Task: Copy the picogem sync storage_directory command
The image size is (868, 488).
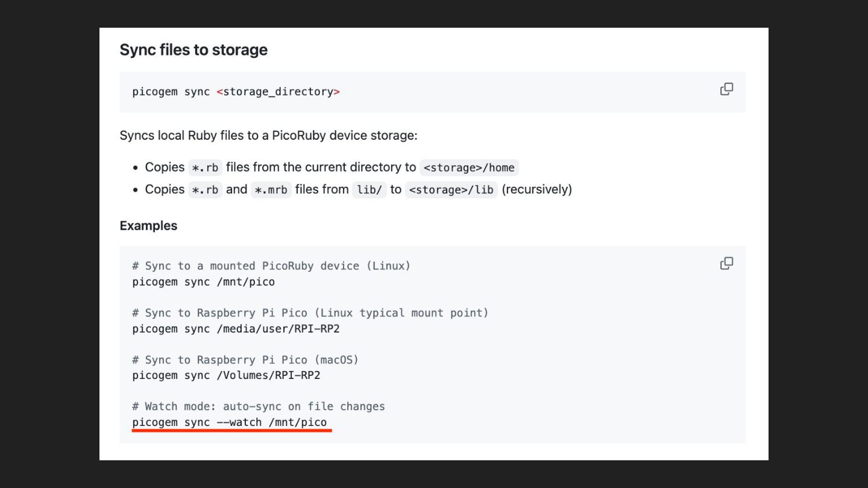Action: [726, 89]
